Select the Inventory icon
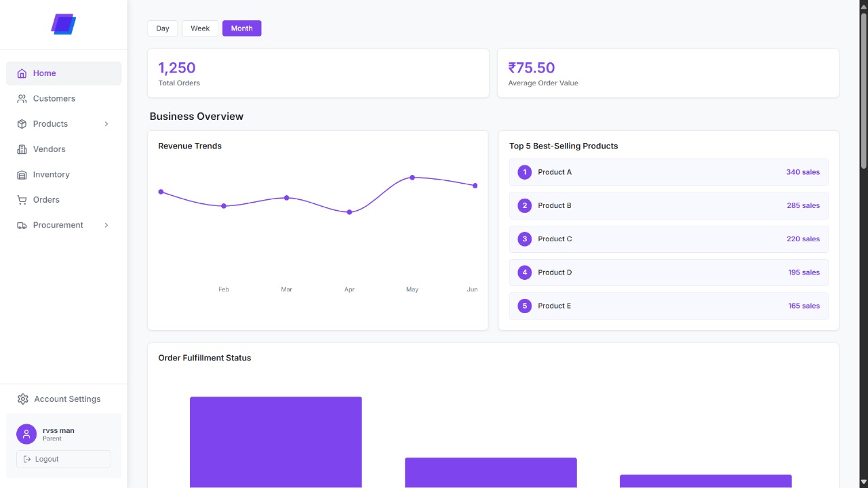868x488 pixels. click(x=22, y=174)
